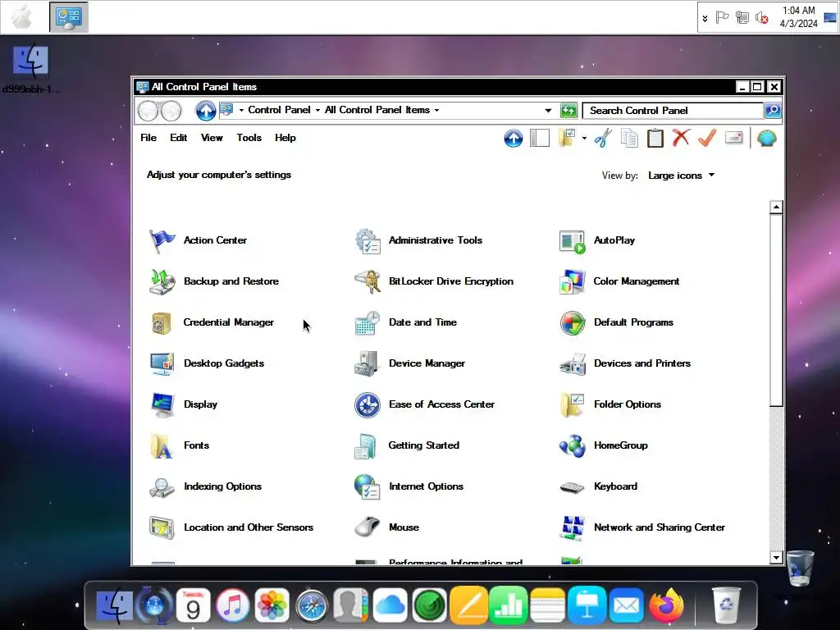This screenshot has width=840, height=630.
Task: Click Control Panel in the breadcrumb
Action: pos(279,111)
